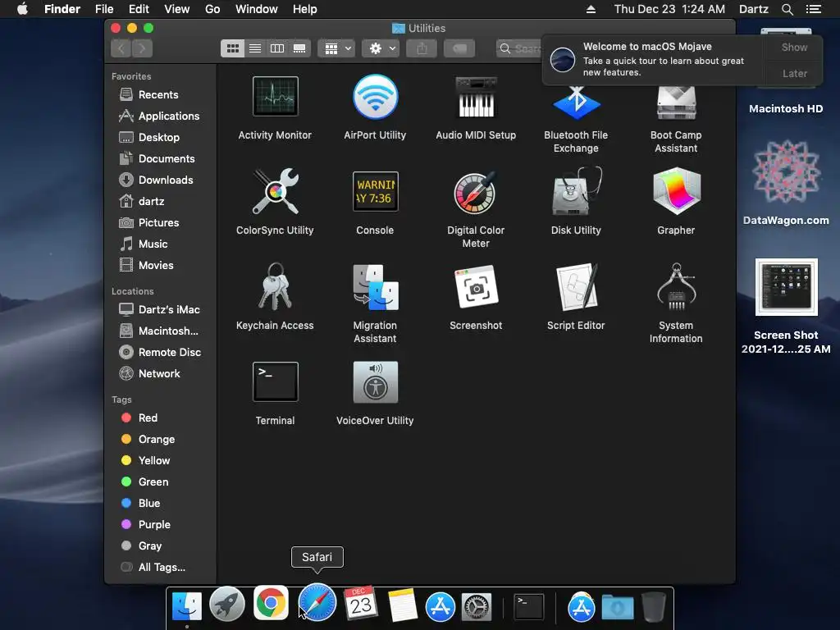
Task: Open Notes icon in the Dock
Action: (402, 605)
